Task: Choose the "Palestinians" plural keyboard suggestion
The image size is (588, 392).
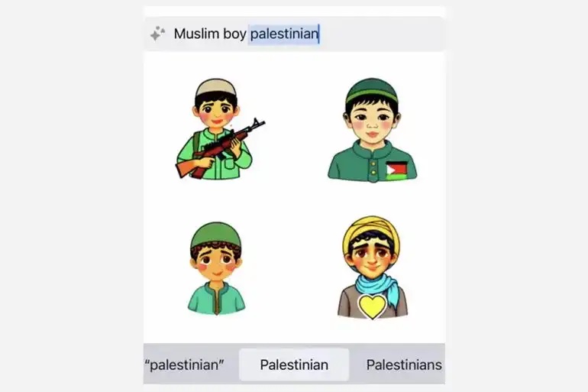Action: [x=404, y=364]
